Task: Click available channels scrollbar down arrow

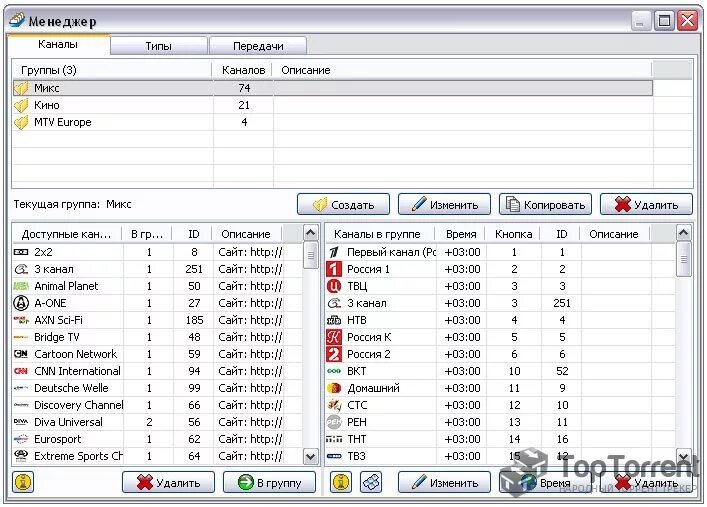Action: (x=311, y=456)
